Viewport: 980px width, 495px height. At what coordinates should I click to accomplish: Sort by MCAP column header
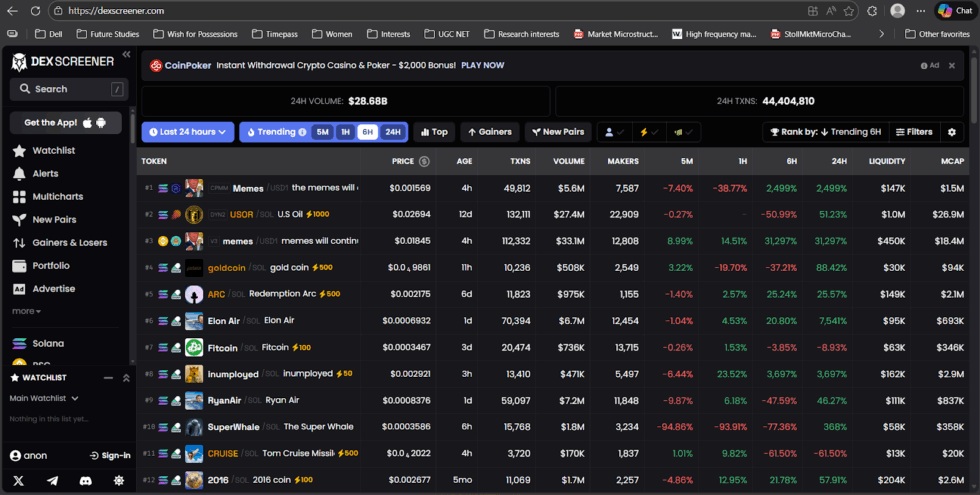[952, 161]
